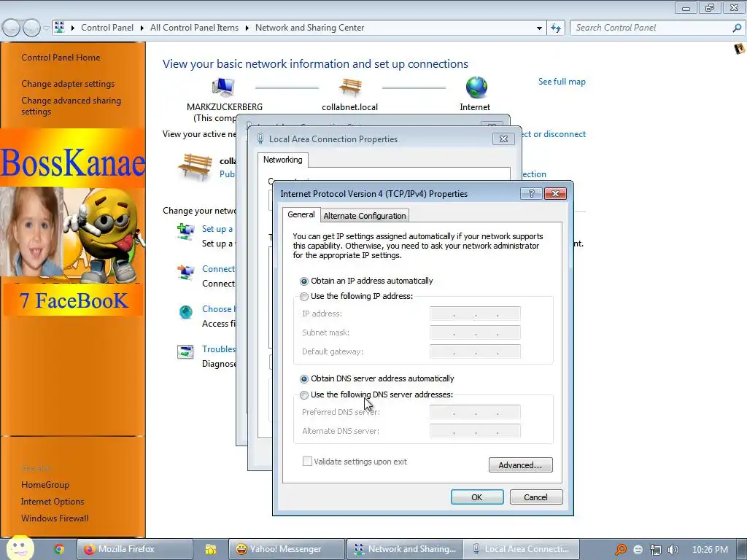Open the Advanced... settings button
Viewport: 747px width, 560px height.
point(520,465)
